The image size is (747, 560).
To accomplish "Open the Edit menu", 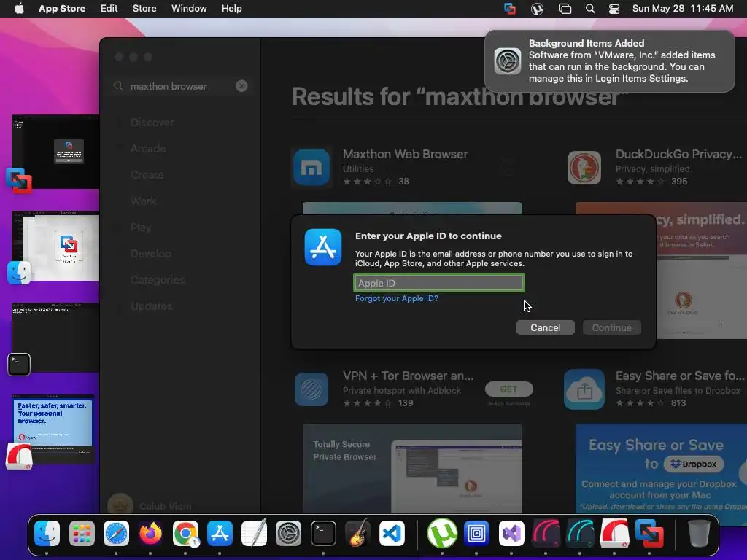I will coord(109,9).
